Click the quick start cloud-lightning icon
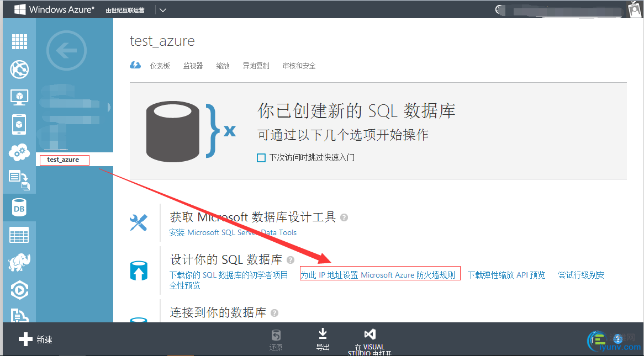 [x=135, y=65]
